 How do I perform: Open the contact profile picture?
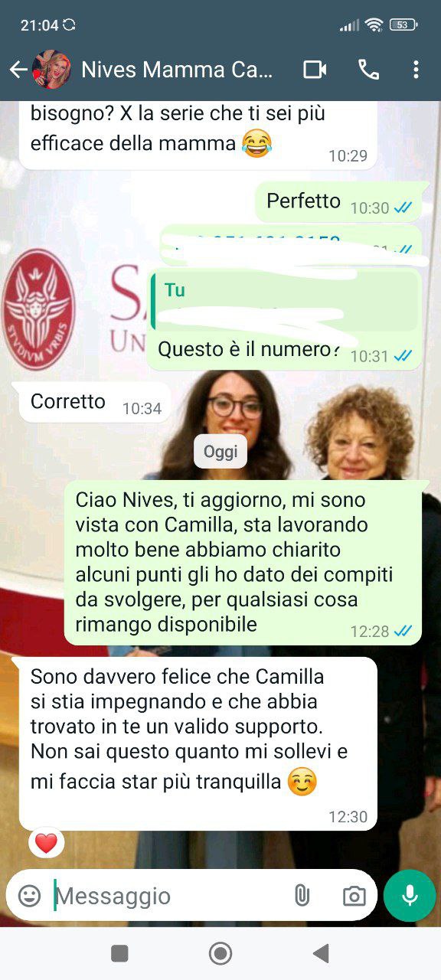(x=52, y=70)
